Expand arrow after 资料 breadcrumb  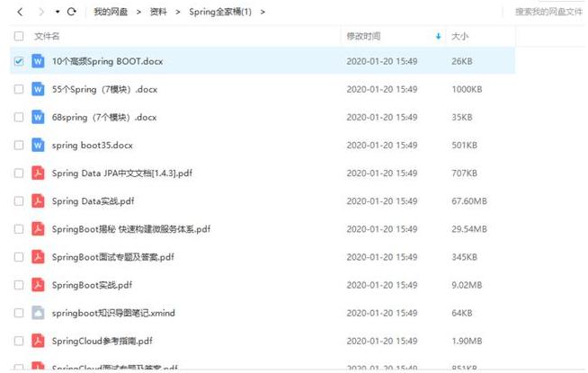178,13
